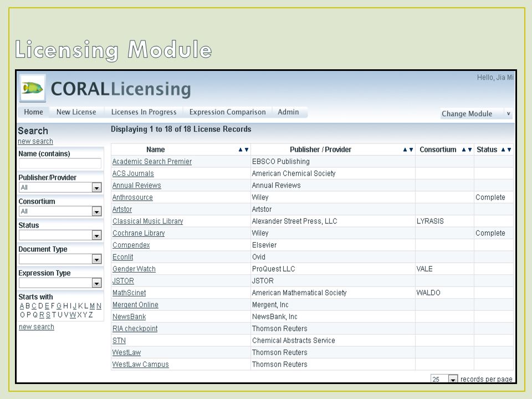This screenshot has width=532, height=399.
Task: Filter licenses starting with letter A
Action: point(22,306)
